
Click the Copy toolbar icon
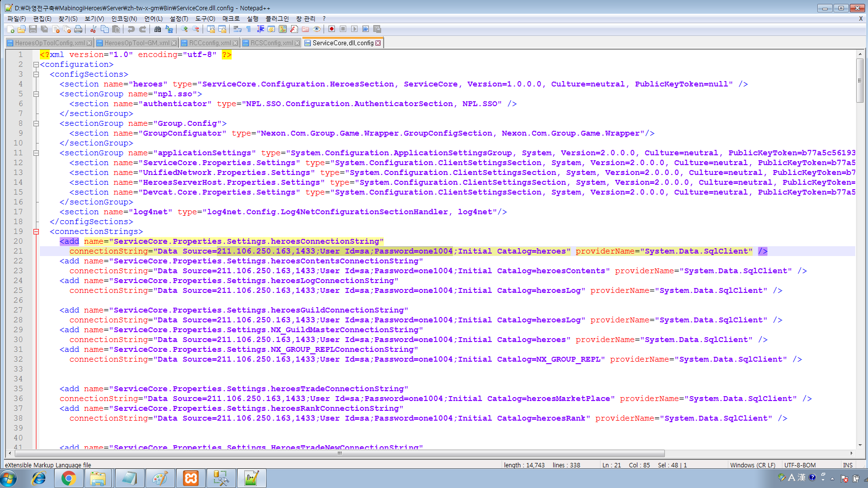coord(104,29)
